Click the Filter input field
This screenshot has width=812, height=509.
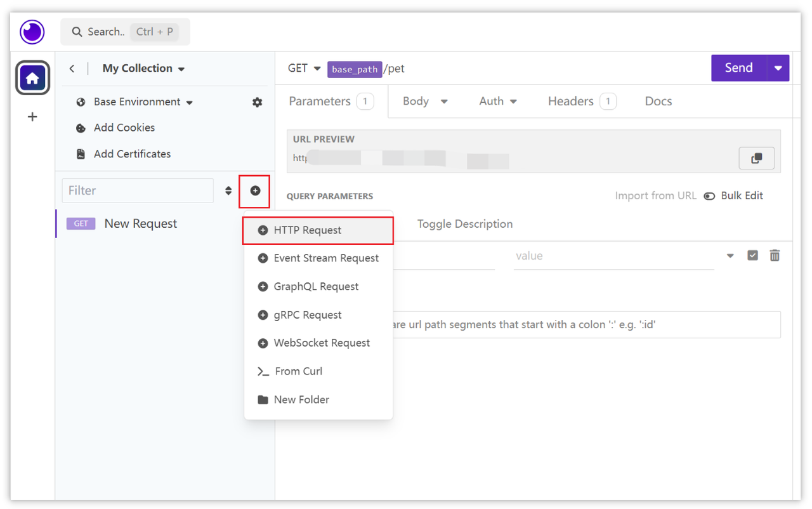tap(138, 190)
